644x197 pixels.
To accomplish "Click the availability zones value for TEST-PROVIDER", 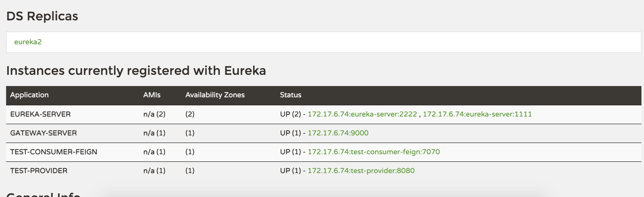I will click(190, 171).
